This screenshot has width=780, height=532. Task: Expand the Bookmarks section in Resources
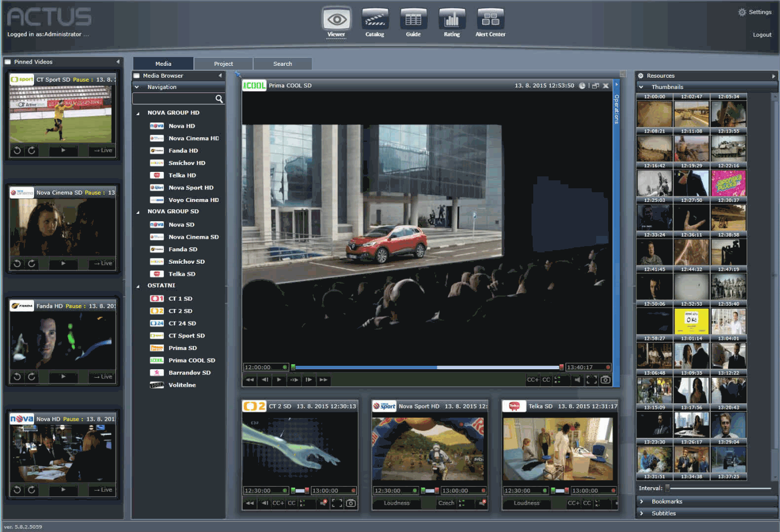click(x=642, y=501)
